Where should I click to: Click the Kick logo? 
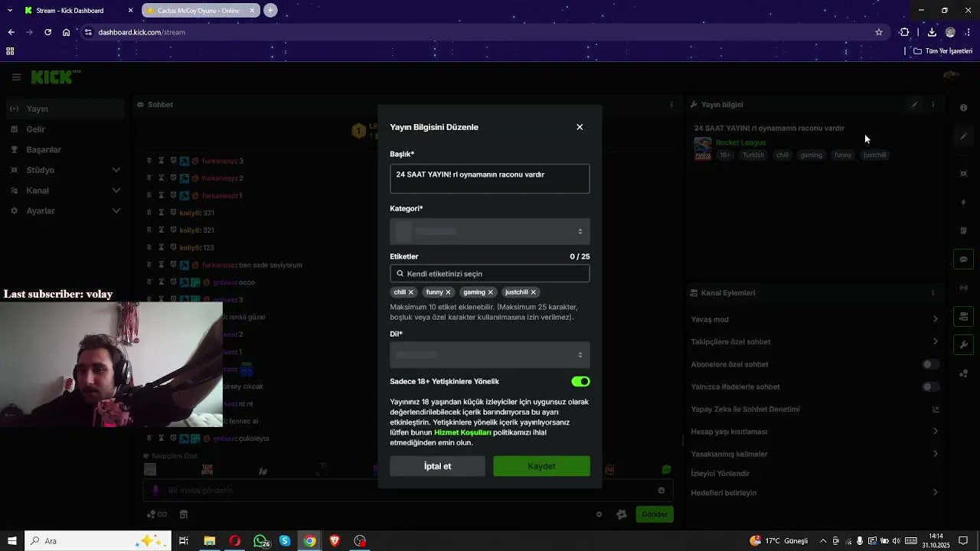[x=55, y=77]
